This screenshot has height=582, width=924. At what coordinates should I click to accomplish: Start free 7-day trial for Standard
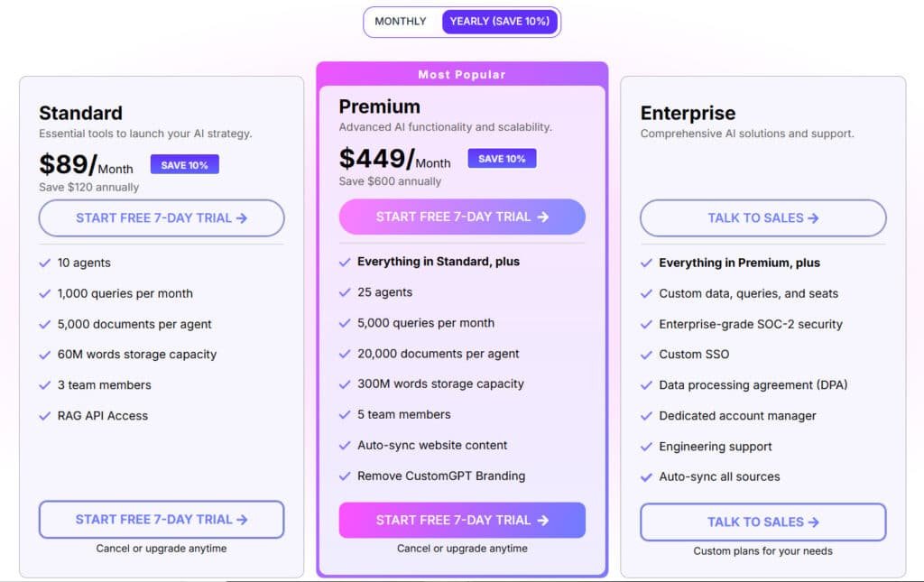tap(161, 217)
